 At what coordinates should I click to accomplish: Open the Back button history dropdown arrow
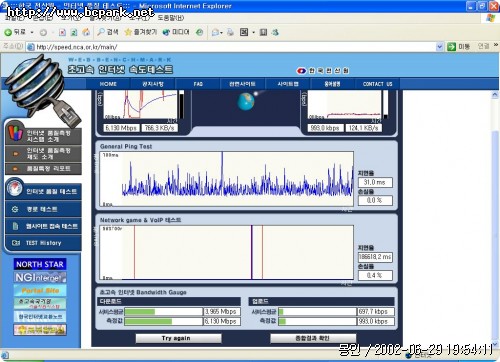pyautogui.click(x=32, y=32)
